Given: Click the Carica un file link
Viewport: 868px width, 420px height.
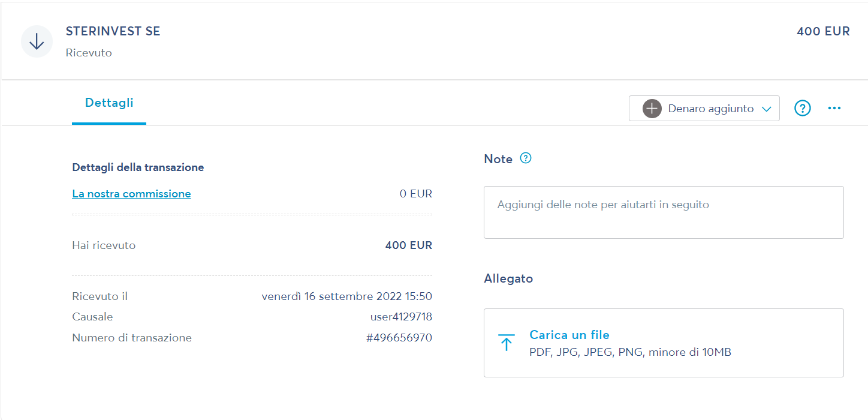Looking at the screenshot, I should pyautogui.click(x=569, y=335).
